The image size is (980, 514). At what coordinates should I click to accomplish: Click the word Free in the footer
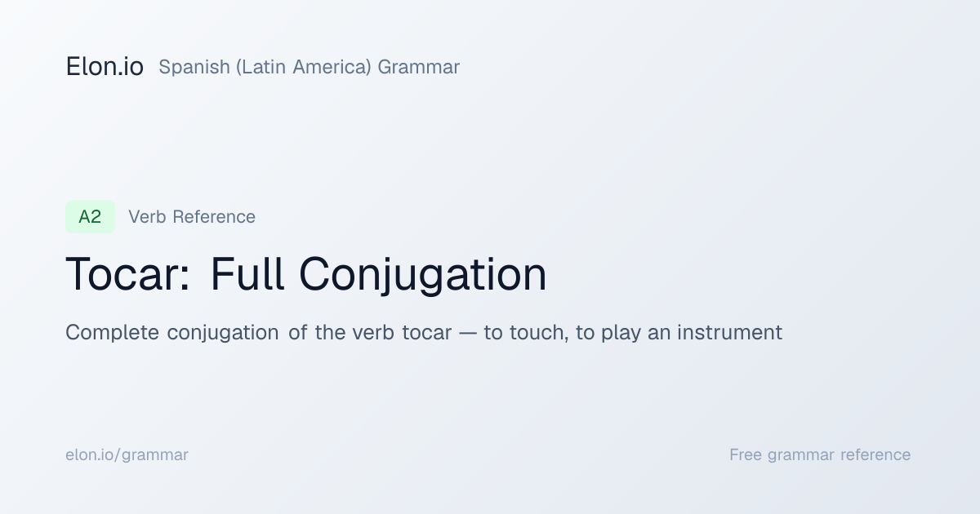(x=746, y=455)
